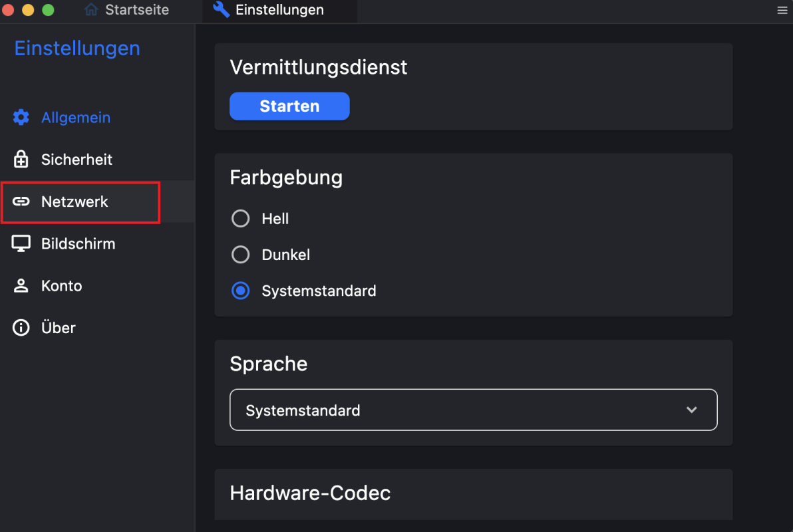Open the Sprache Systemstandard dropdown
This screenshot has height=532, width=793.
click(x=474, y=410)
